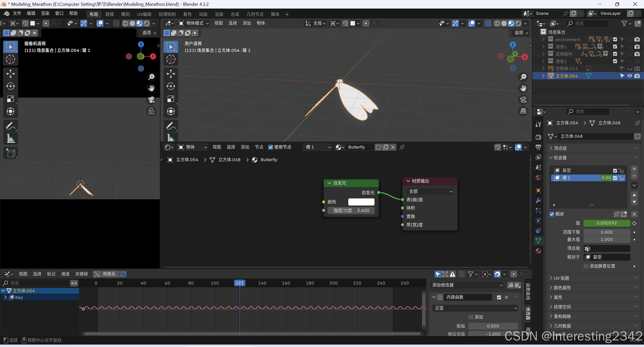Open the Modifier properties wrench tab
Image resolution: width=644 pixels, height=347 pixels.
[538, 200]
